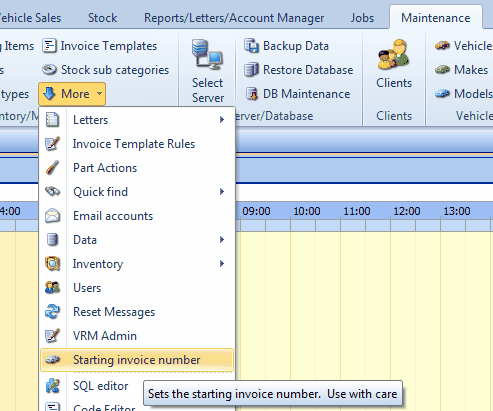493x411 pixels.
Task: Click the DB Maintenance icon
Action: click(252, 94)
